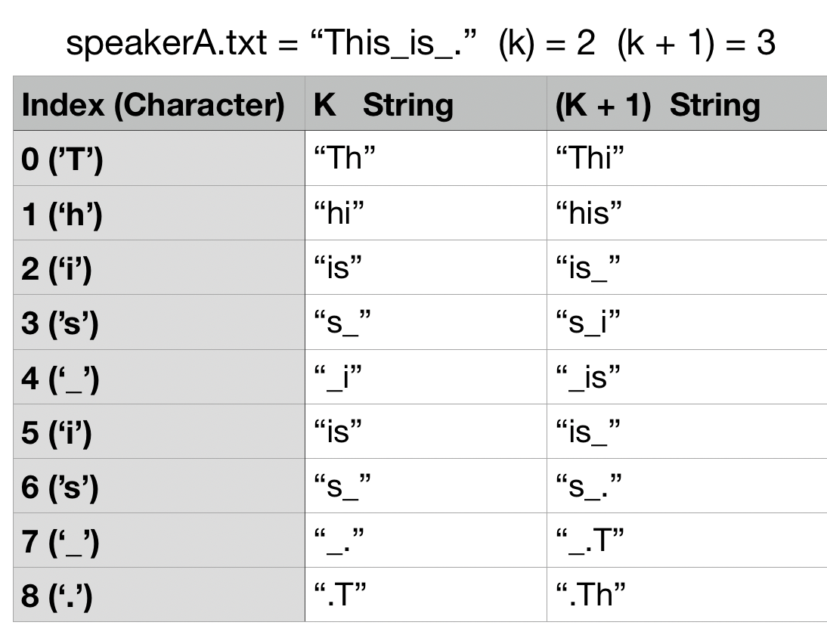The height and width of the screenshot is (644, 827).
Task: Click the "s_i" cell
Action: tap(588, 324)
